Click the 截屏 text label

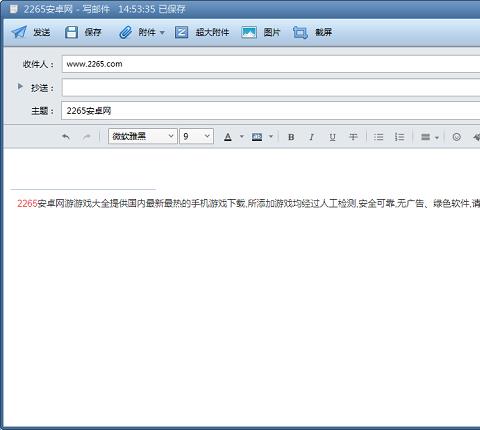pos(324,32)
